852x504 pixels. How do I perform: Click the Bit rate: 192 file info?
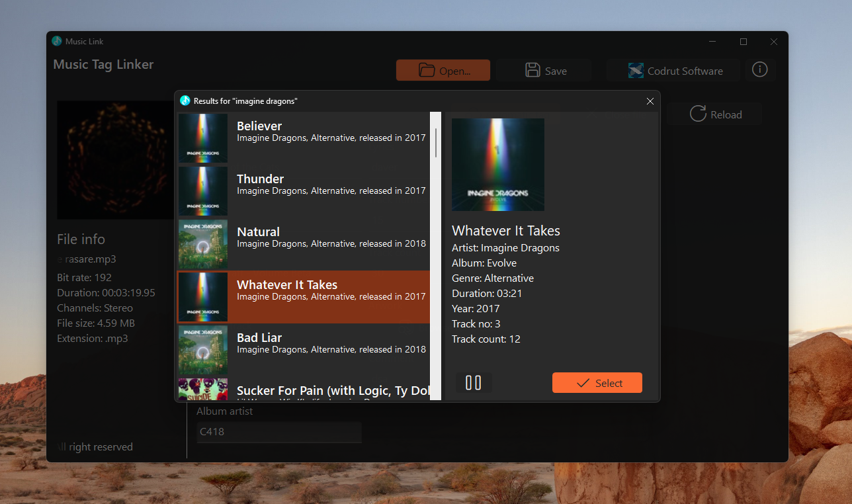click(85, 278)
